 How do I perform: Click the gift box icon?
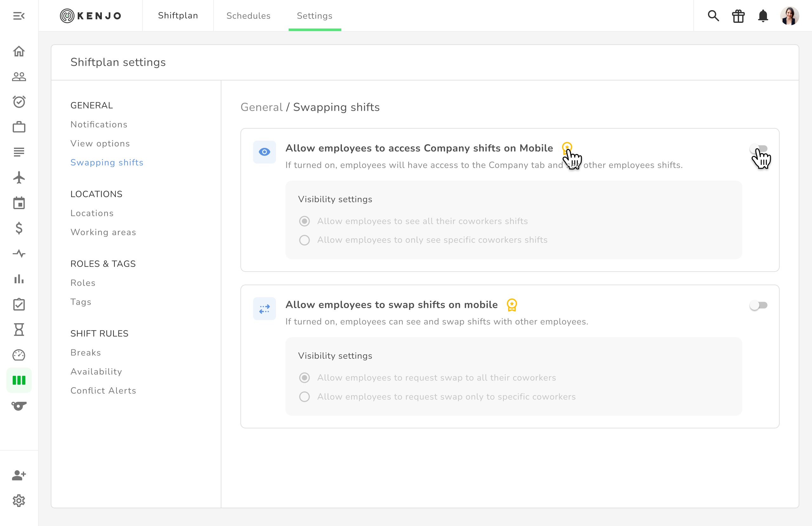tap(738, 16)
